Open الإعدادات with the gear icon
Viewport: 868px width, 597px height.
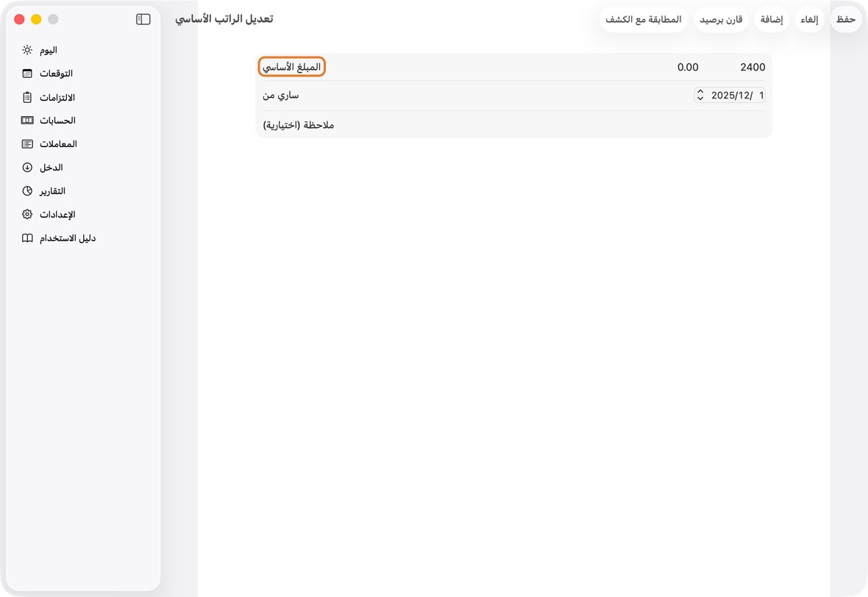[27, 215]
